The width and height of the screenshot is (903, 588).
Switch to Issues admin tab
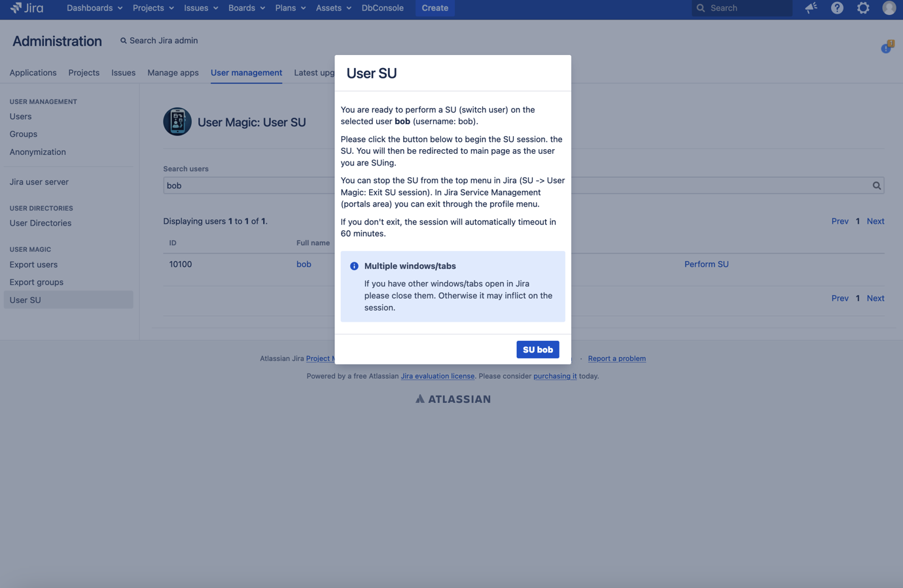pyautogui.click(x=123, y=73)
